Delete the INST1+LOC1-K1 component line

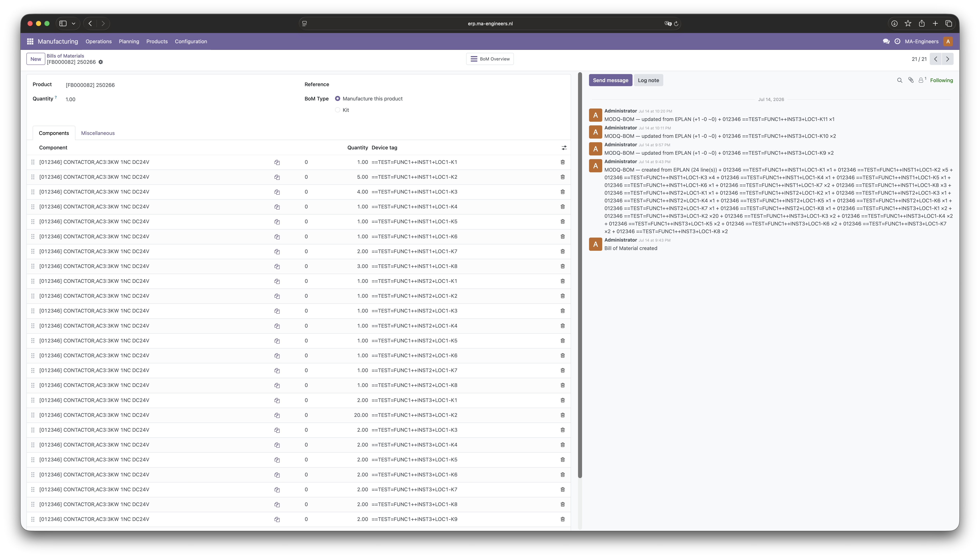[562, 162]
